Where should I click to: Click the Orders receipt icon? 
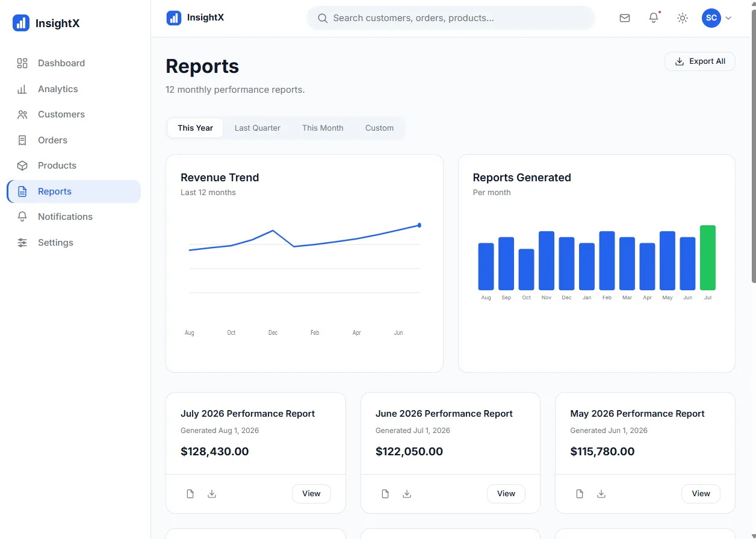[22, 140]
